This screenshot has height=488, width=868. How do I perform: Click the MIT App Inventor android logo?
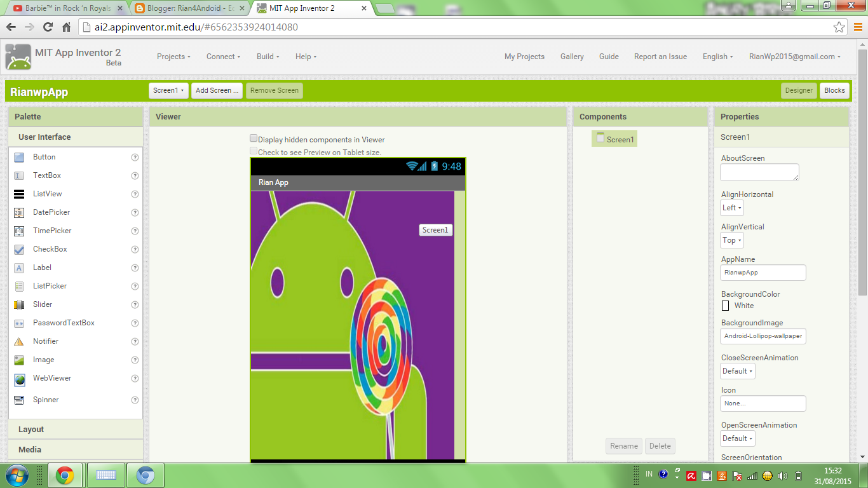18,57
